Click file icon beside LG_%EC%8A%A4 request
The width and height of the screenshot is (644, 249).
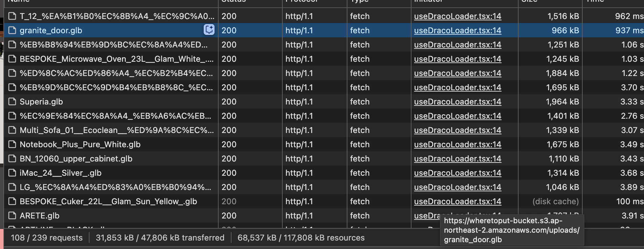[12, 187]
